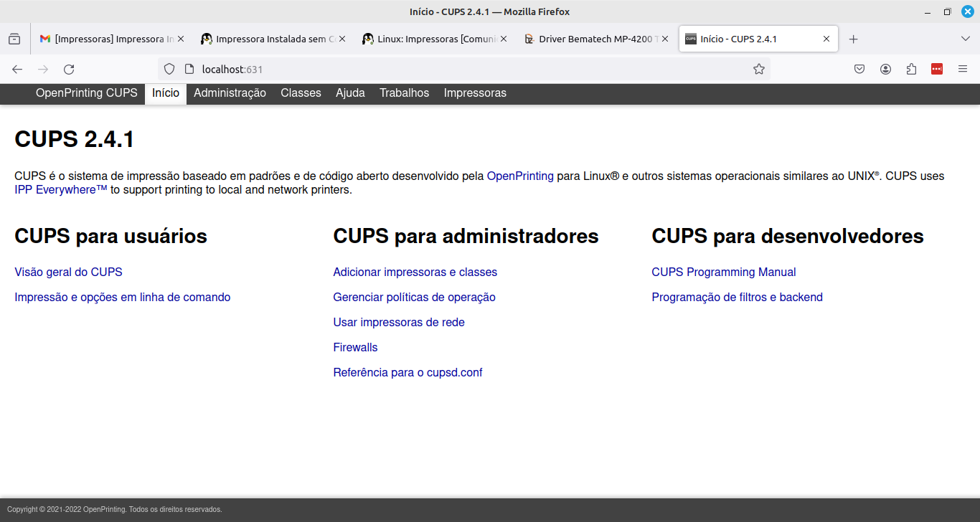Reload the current page
980x522 pixels.
[69, 70]
